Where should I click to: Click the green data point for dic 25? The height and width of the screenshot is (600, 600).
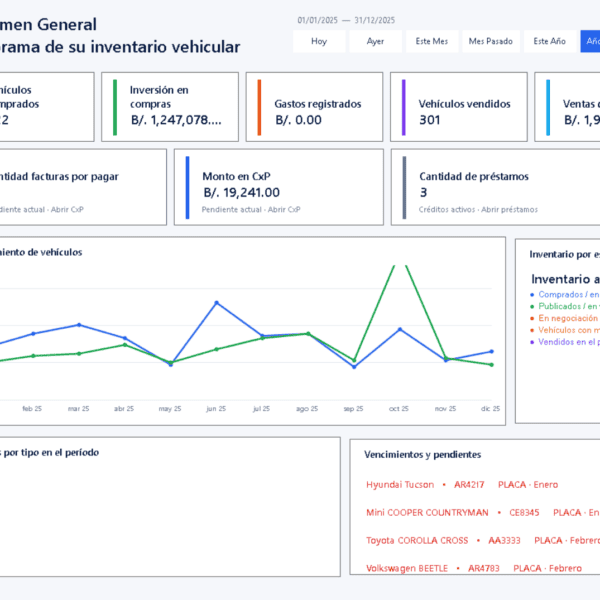(492, 365)
